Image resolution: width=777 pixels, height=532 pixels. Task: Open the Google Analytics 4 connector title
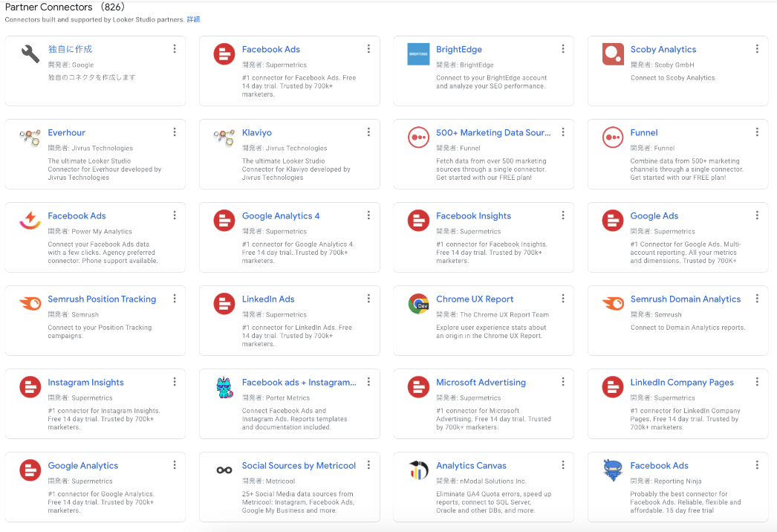281,215
